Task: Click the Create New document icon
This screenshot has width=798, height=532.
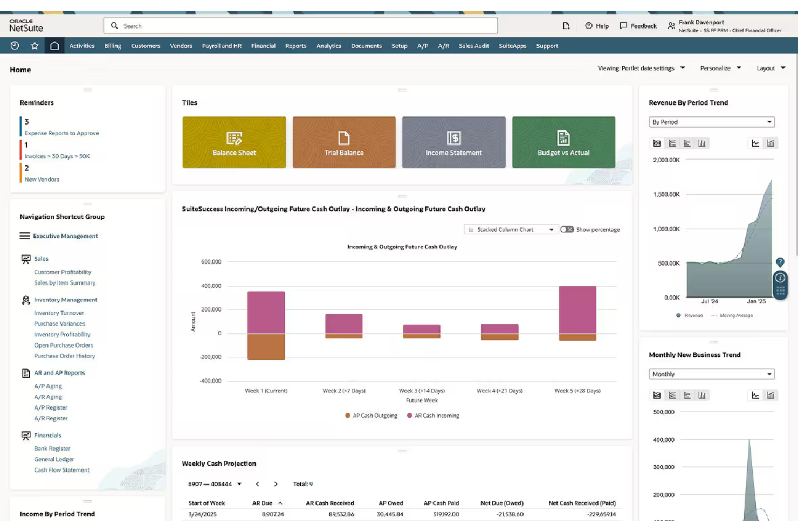Action: pyautogui.click(x=565, y=25)
